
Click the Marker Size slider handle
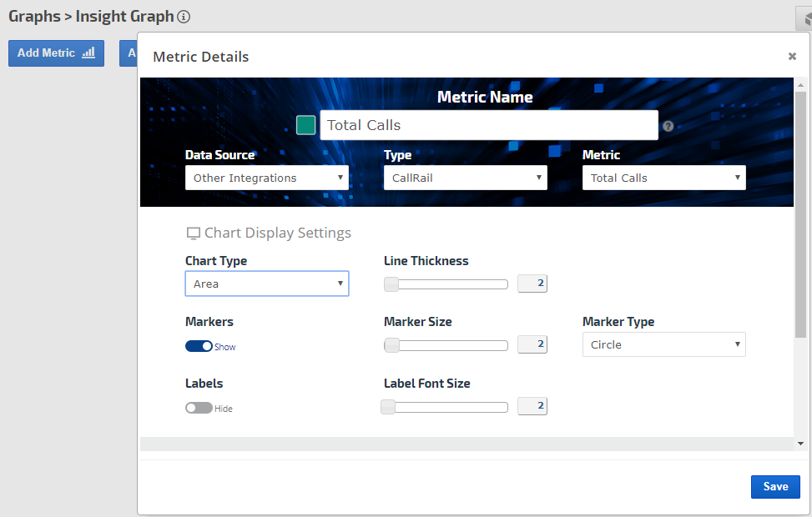391,345
